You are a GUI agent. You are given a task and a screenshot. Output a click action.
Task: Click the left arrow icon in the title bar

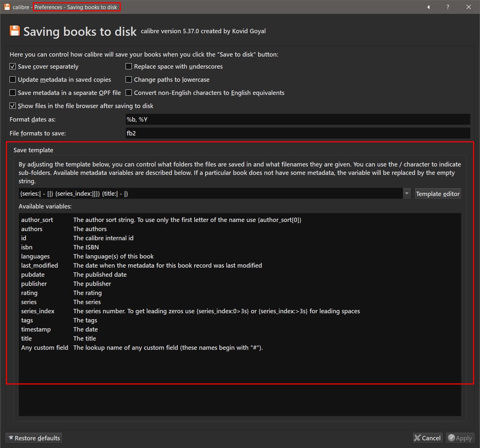point(429,7)
